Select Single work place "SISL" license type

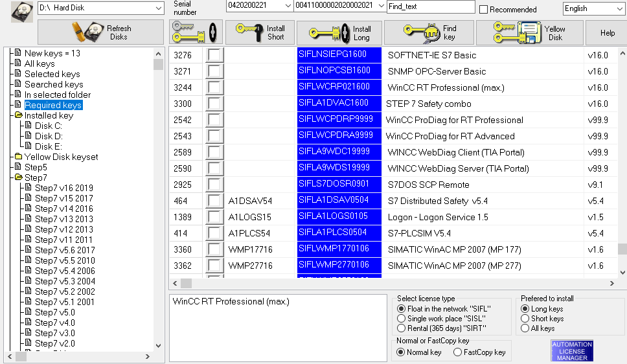401,319
